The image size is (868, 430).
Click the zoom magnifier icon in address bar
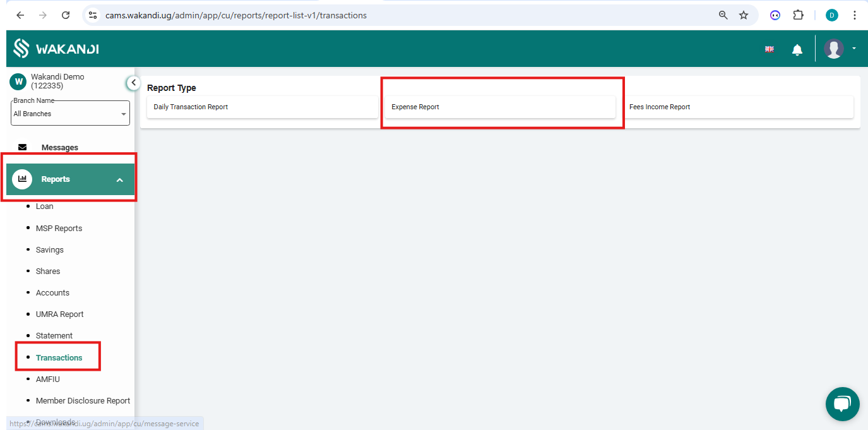click(723, 15)
